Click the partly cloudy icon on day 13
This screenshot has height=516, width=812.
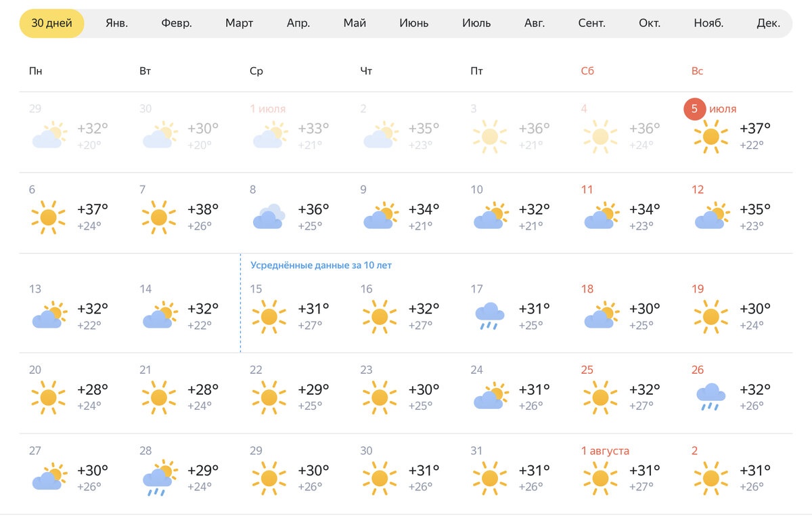click(x=48, y=316)
